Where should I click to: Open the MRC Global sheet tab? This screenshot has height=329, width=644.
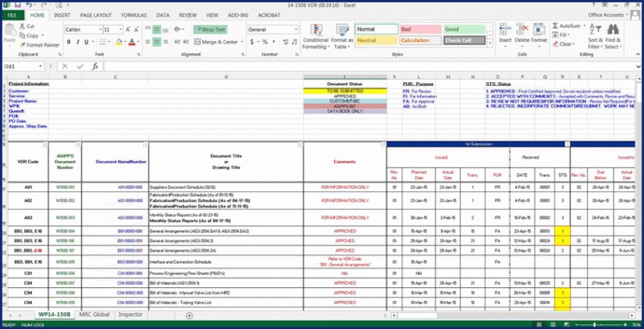[94, 315]
